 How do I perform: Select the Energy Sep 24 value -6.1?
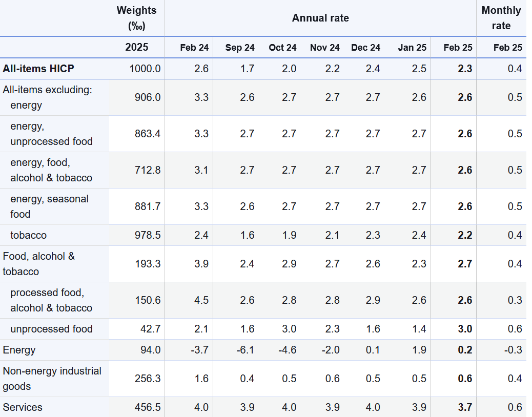click(247, 350)
